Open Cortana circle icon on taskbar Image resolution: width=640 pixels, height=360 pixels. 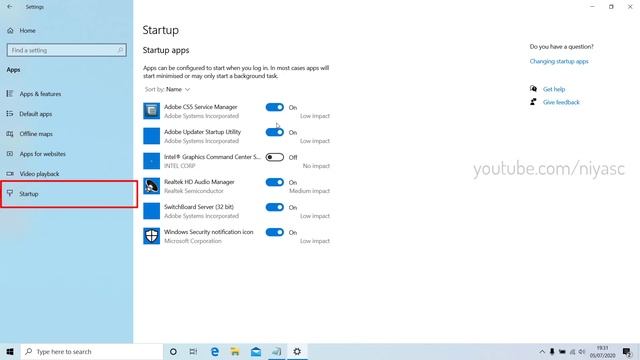[173, 351]
